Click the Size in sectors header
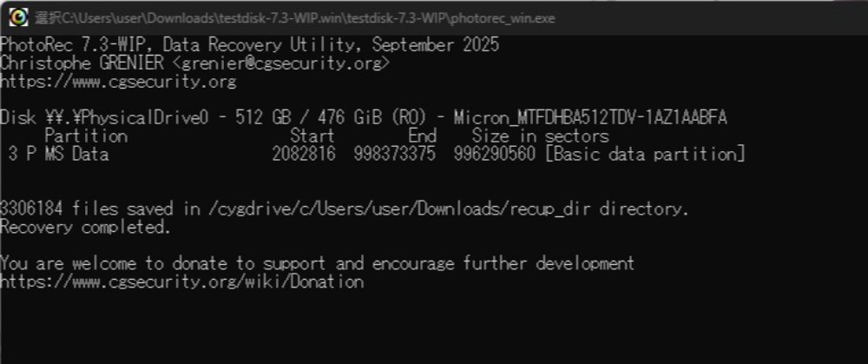 coord(540,136)
